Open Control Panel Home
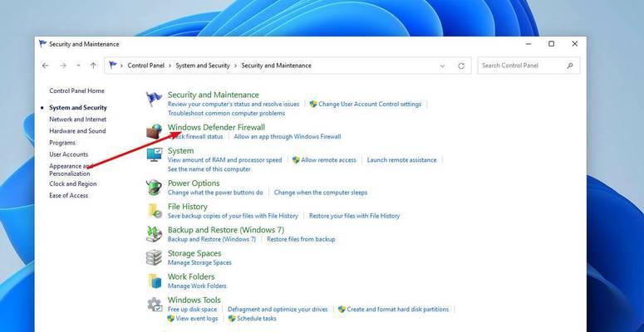 tap(76, 91)
